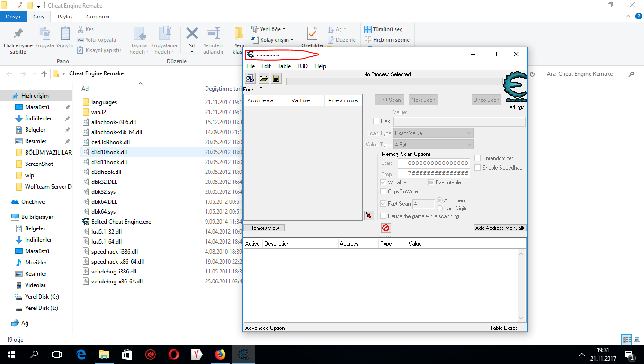Enable the CopyOnWrite checkbox

tap(384, 191)
